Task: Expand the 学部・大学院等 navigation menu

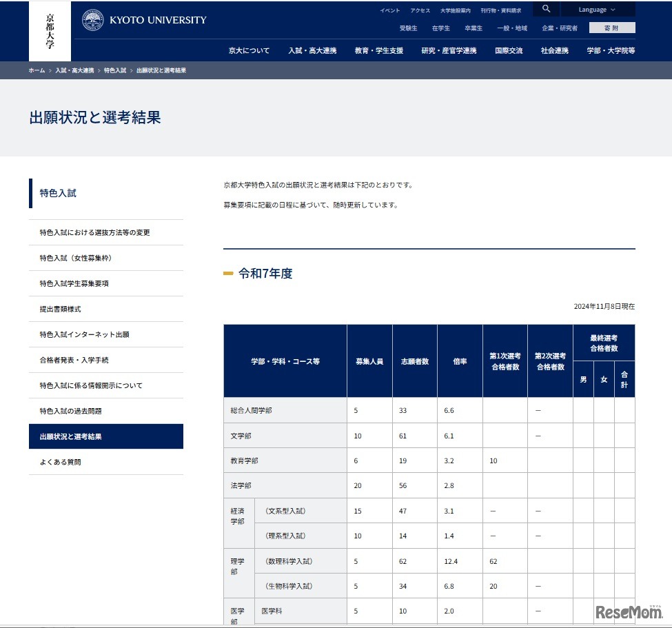Action: [613, 50]
